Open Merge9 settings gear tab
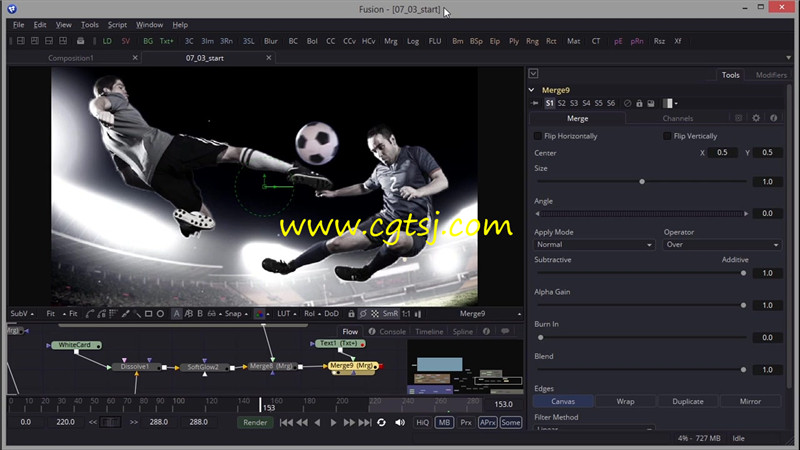The width and height of the screenshot is (800, 450). (756, 118)
